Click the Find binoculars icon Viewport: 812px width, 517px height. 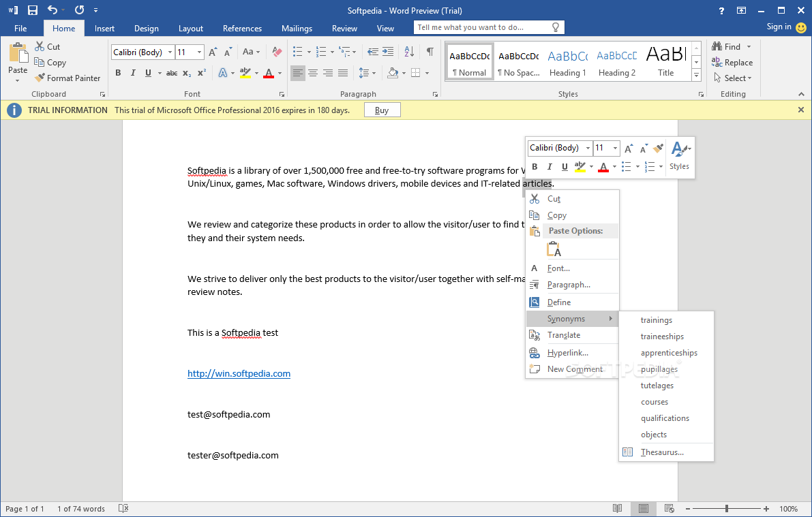pos(717,46)
